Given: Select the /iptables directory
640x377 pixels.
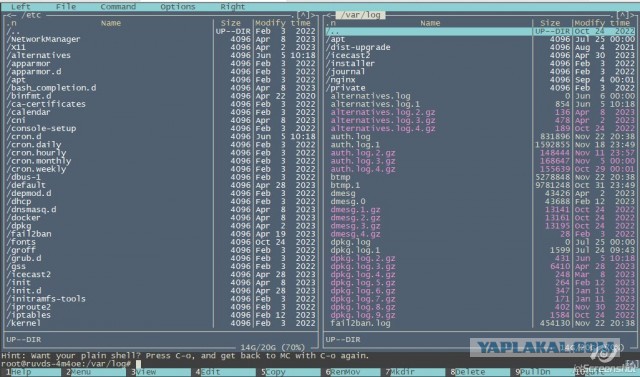Looking at the screenshot, I should tap(161, 315).
